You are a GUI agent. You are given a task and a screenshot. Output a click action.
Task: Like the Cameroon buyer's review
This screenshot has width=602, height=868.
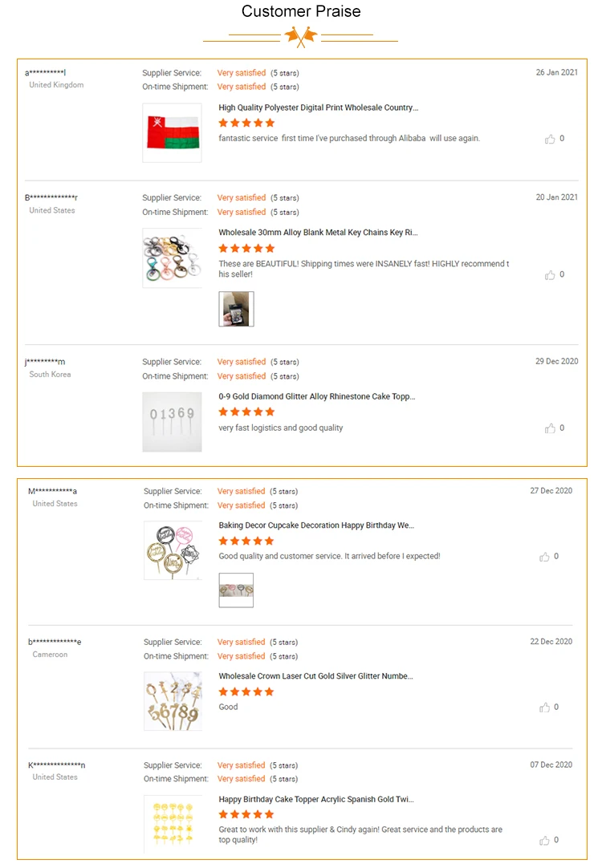point(545,708)
